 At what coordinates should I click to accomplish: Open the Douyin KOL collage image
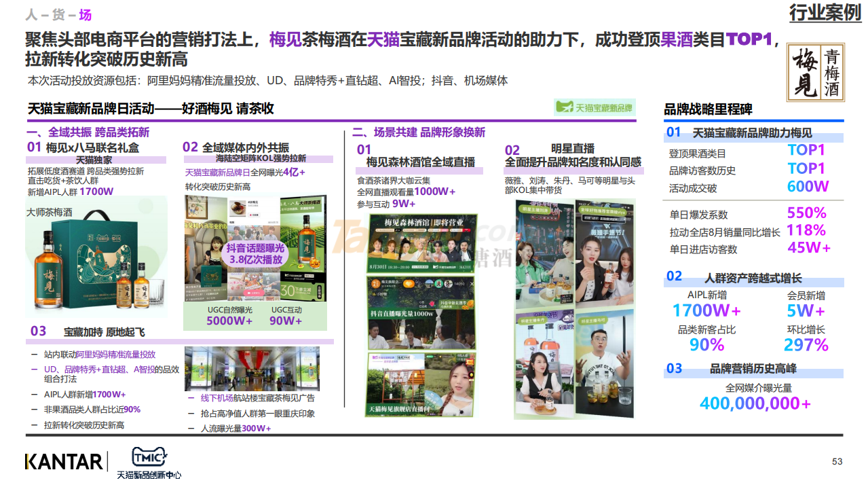coord(256,249)
